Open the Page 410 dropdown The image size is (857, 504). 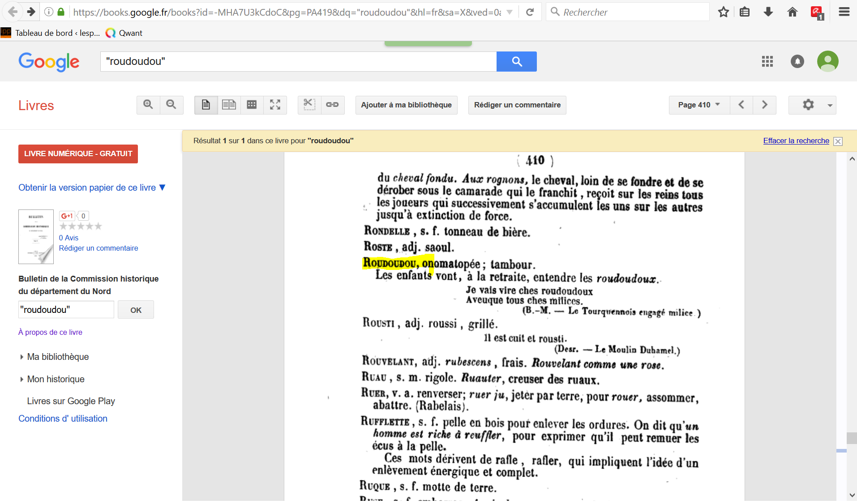699,105
